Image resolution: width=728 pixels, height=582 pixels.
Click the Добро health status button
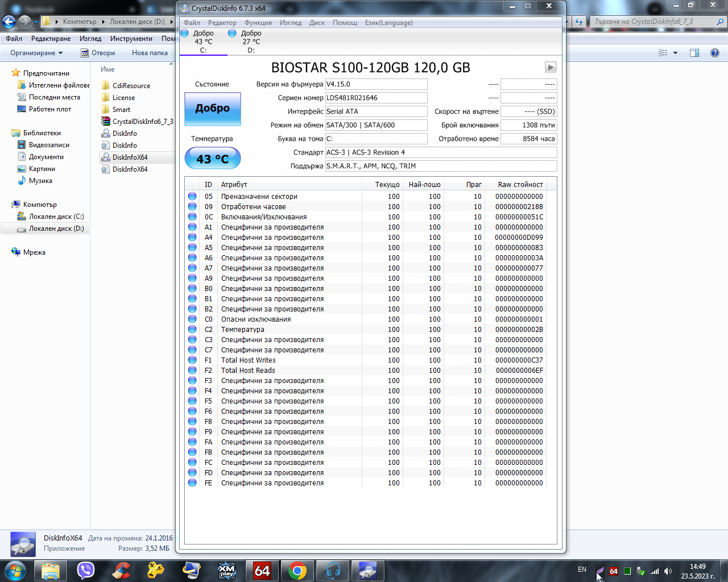(x=212, y=109)
